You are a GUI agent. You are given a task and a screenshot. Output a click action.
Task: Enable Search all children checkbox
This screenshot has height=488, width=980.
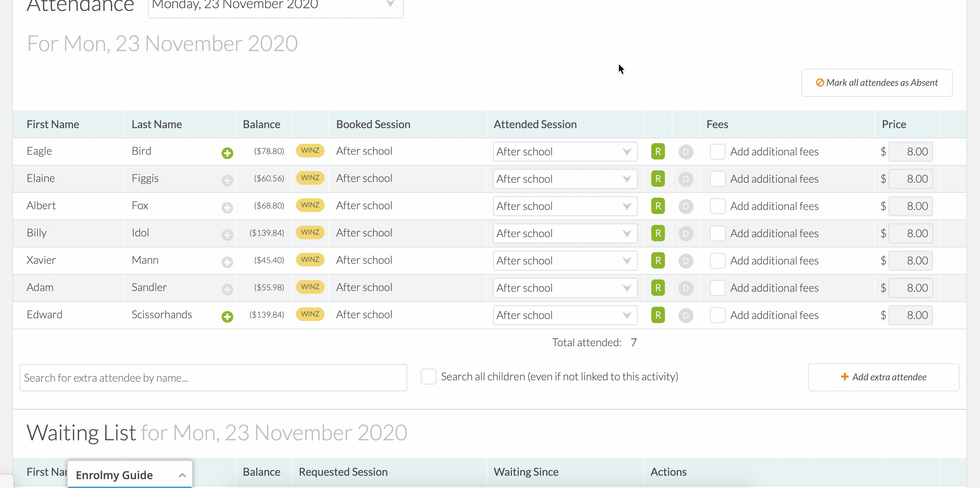point(428,376)
